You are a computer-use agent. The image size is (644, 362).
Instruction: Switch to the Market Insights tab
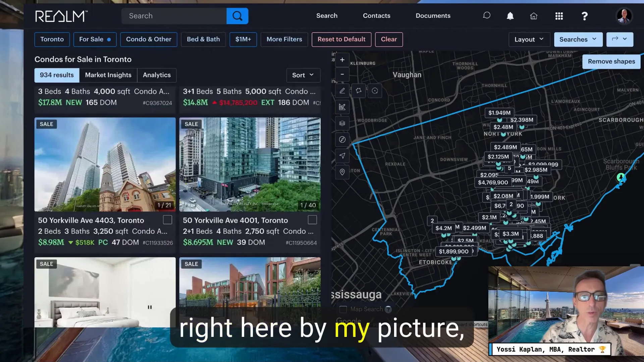108,75
